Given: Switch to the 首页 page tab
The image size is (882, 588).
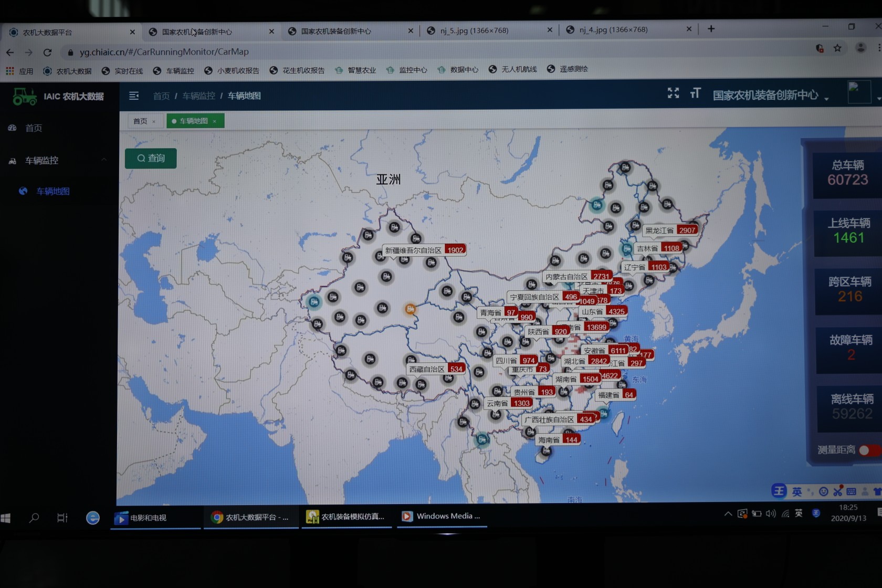Looking at the screenshot, I should tap(140, 121).
